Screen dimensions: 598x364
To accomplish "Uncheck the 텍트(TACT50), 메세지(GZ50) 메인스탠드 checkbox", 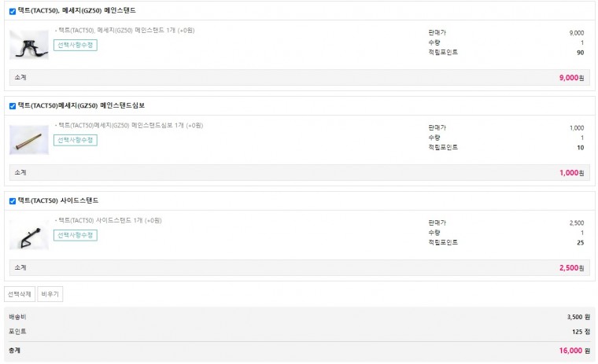I will tap(13, 12).
